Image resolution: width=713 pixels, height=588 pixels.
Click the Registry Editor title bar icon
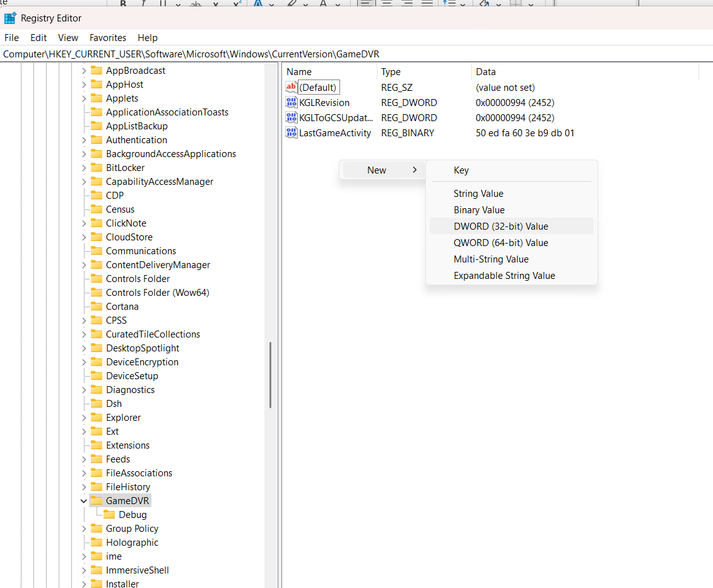(10, 18)
